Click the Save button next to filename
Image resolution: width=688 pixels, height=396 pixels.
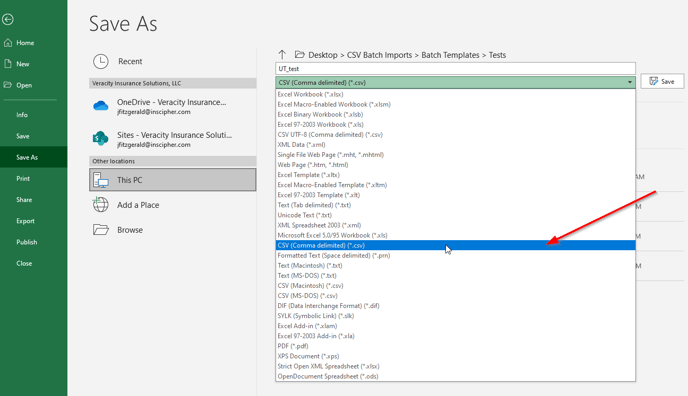coord(662,81)
